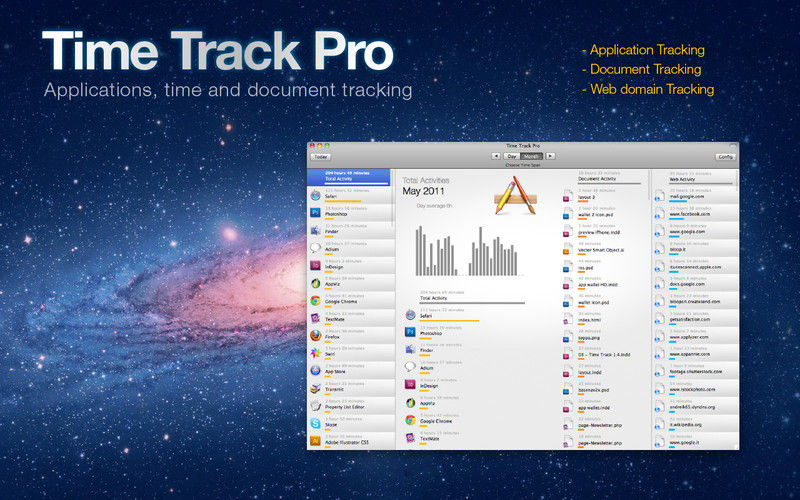Viewport: 800px width, 500px height.
Task: Switch time span to Month
Action: pos(531,156)
